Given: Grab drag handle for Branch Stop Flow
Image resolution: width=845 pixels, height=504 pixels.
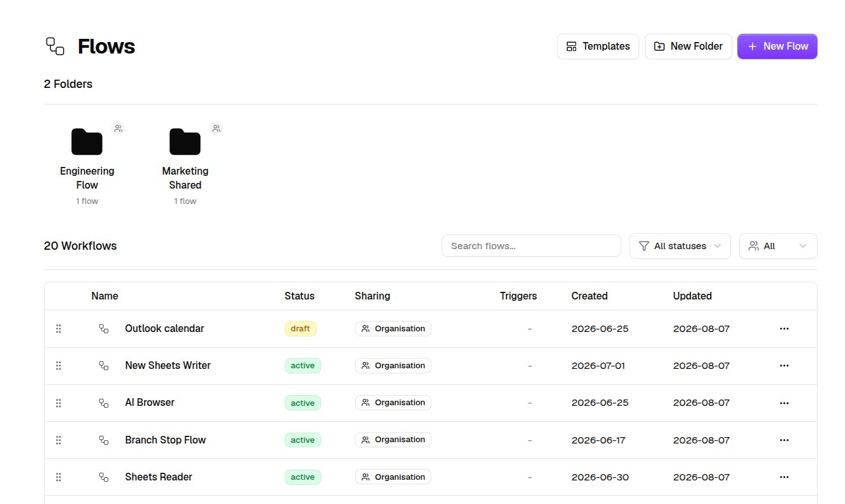Looking at the screenshot, I should (59, 440).
